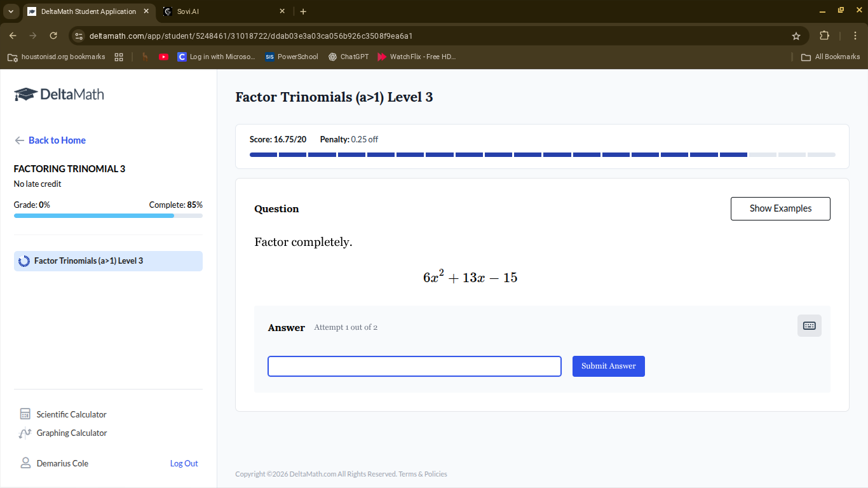The image size is (868, 488).
Task: Click the score progress bar
Action: tap(542, 154)
